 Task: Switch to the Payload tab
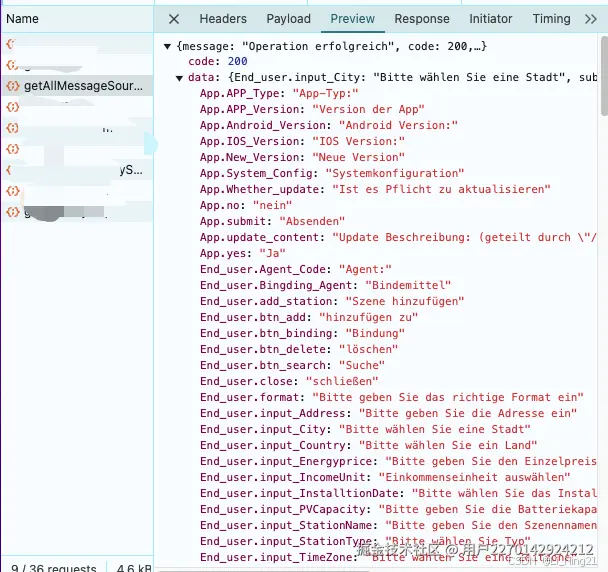pyautogui.click(x=288, y=19)
